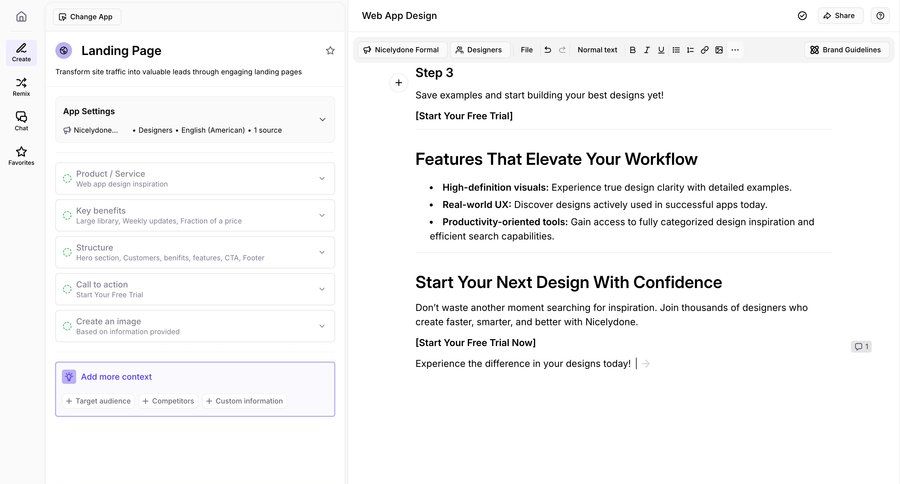Open the comment bubble beside the document

pyautogui.click(x=860, y=346)
